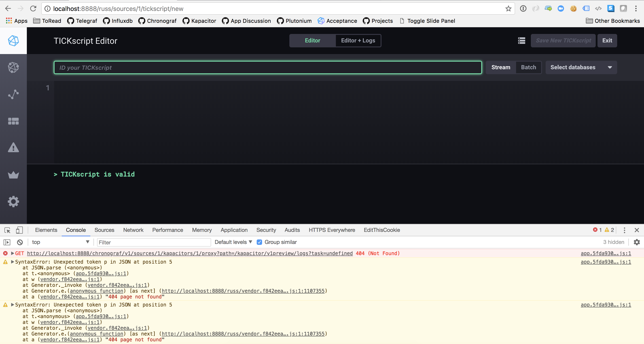Click the Exit button

[607, 40]
